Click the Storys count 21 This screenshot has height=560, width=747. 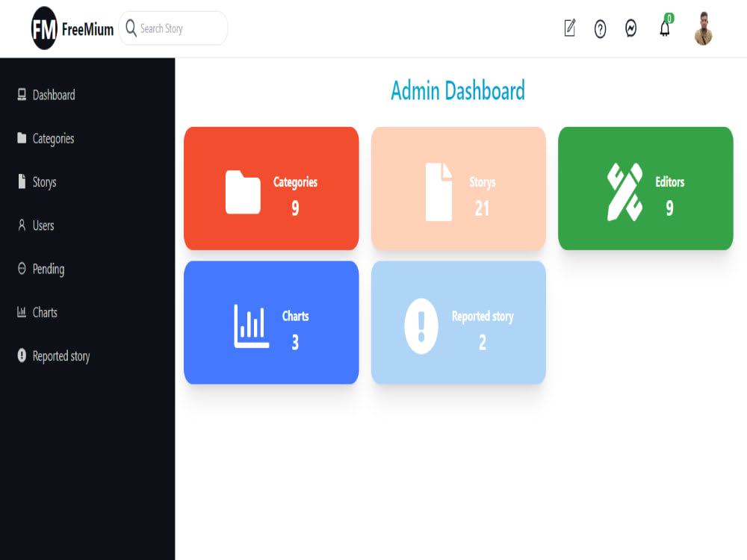(482, 208)
